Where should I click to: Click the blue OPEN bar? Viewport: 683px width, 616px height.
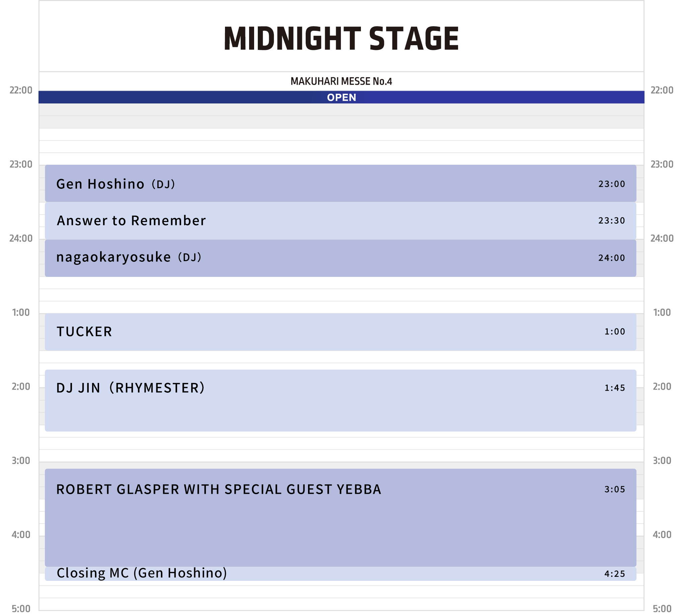(x=341, y=97)
